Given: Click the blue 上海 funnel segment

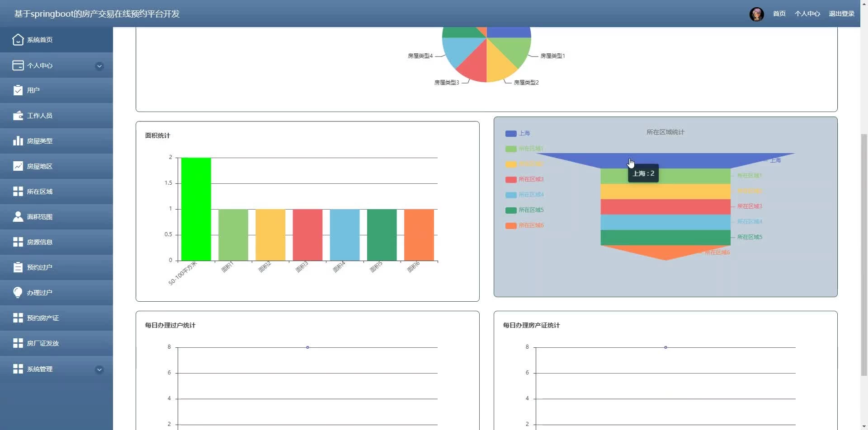Looking at the screenshot, I should click(x=665, y=160).
